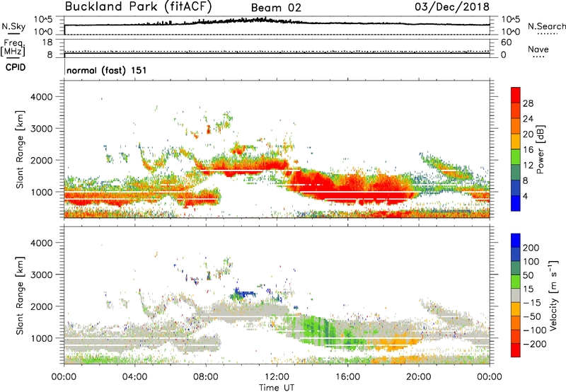Click the sky noise trace peak near 11:00
Viewport: 566px width, 392px height.
coord(260,20)
